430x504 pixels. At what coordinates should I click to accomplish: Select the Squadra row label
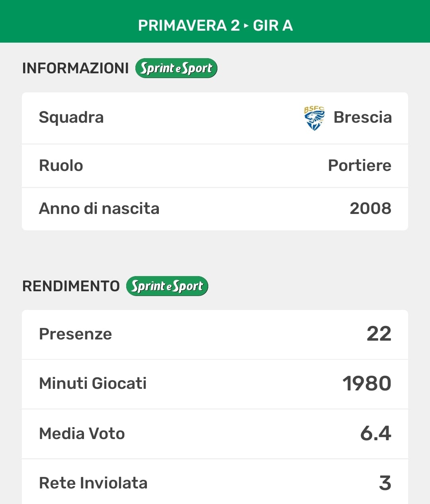coord(71,118)
